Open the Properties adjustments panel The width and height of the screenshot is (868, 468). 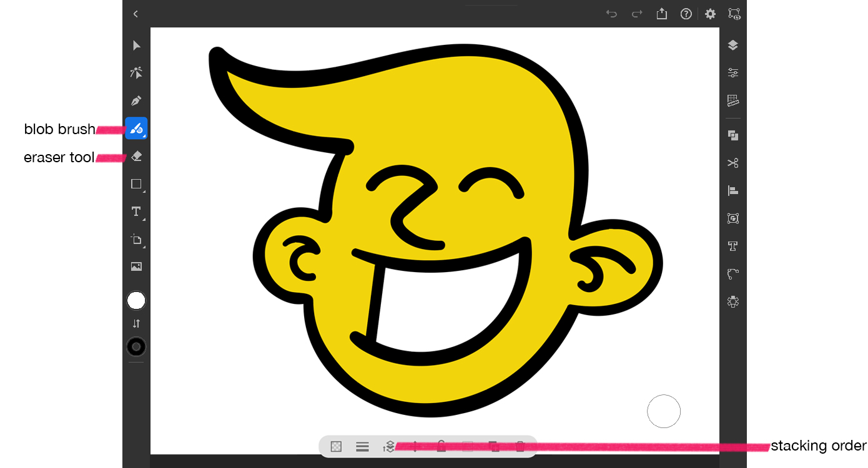tap(732, 73)
